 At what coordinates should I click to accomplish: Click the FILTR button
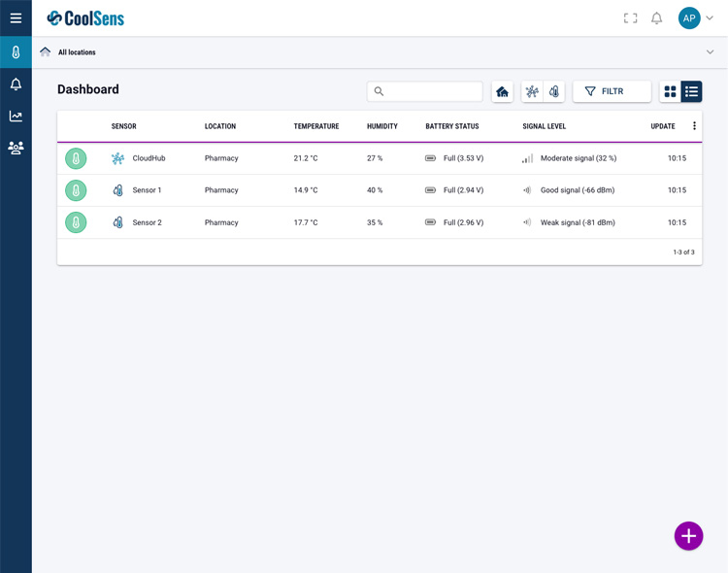pyautogui.click(x=612, y=91)
